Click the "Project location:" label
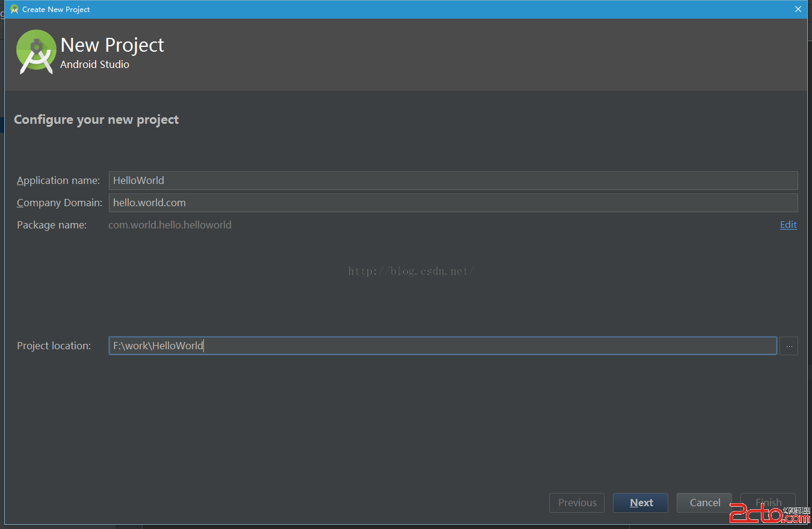Viewport: 812px width, 529px height. 54,346
